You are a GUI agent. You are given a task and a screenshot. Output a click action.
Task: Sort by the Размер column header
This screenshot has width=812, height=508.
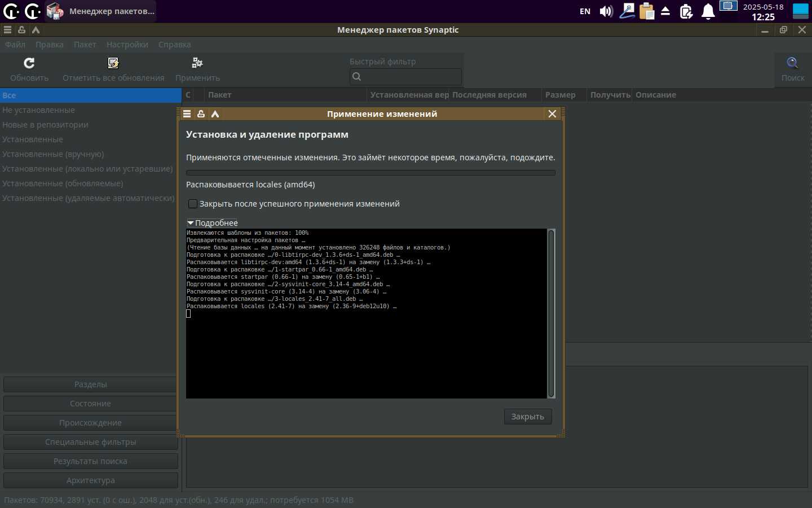(564, 95)
